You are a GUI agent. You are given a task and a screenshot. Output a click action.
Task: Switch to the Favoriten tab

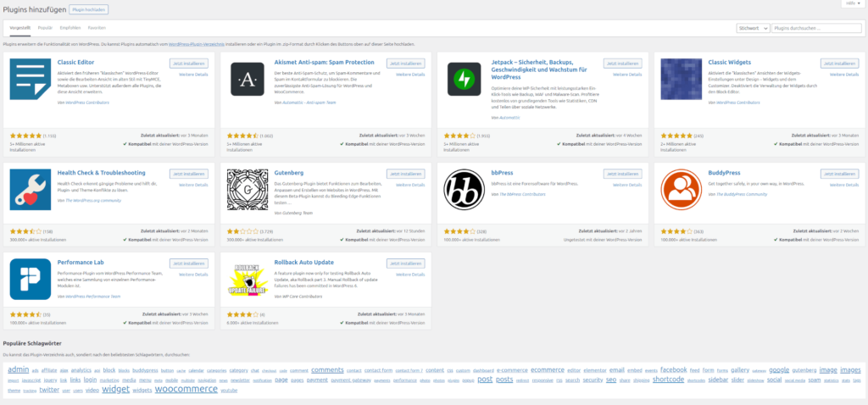(x=97, y=28)
